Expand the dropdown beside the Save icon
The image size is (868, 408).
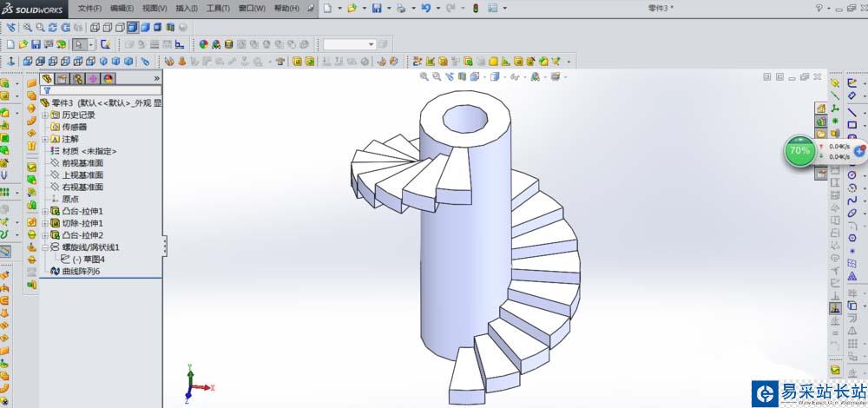[x=389, y=9]
